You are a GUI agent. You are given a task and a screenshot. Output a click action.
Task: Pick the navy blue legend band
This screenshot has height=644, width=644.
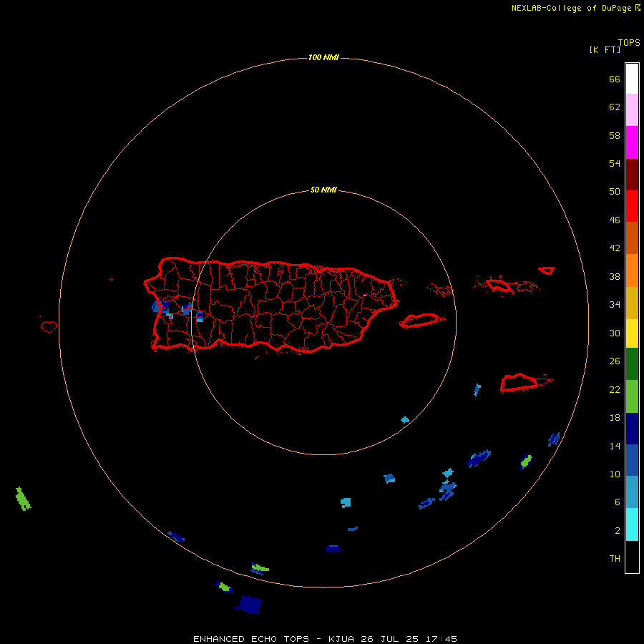[632, 429]
